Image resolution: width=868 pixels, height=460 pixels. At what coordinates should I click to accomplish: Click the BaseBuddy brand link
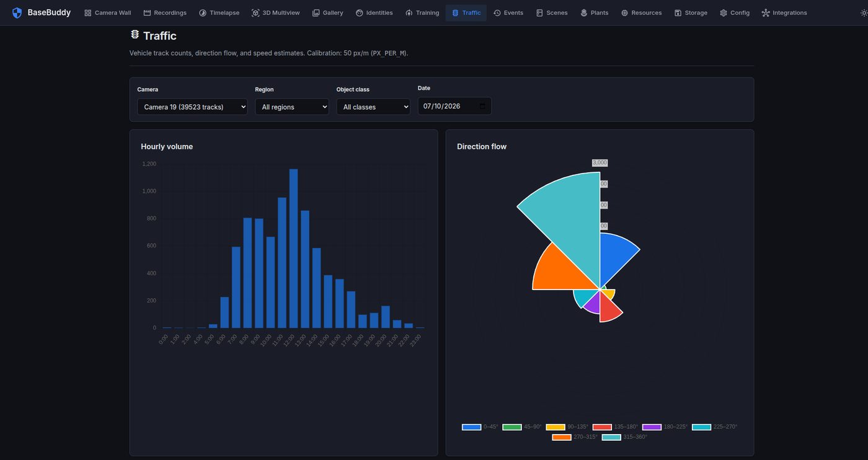pyautogui.click(x=42, y=12)
